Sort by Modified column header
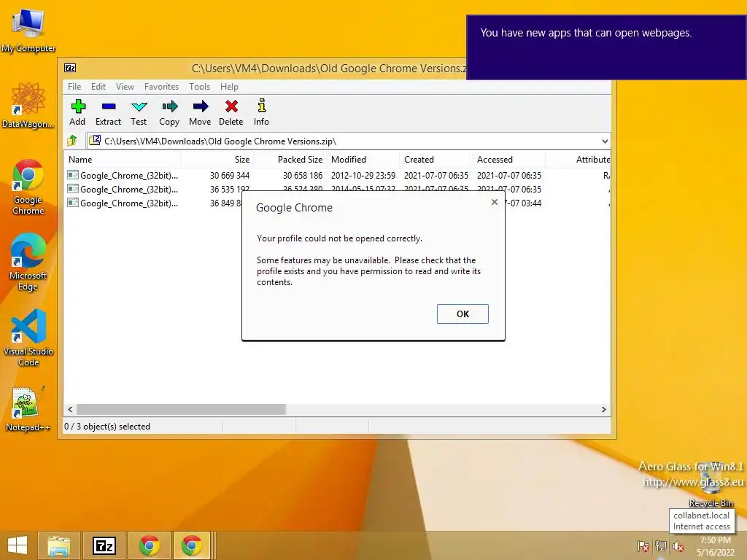The height and width of the screenshot is (560, 747). 363,160
